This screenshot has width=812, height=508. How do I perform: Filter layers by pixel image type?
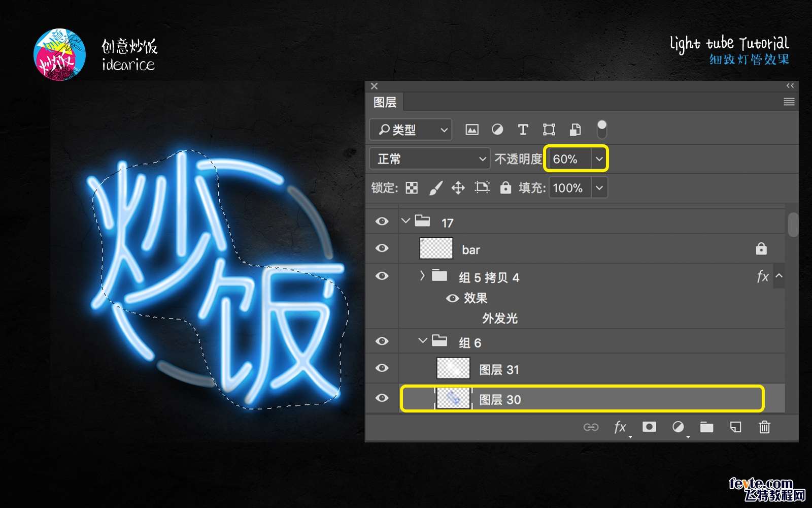click(472, 130)
